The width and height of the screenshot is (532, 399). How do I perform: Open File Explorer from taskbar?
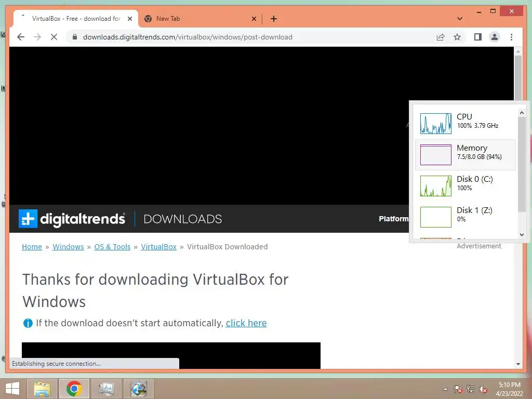pyautogui.click(x=42, y=389)
